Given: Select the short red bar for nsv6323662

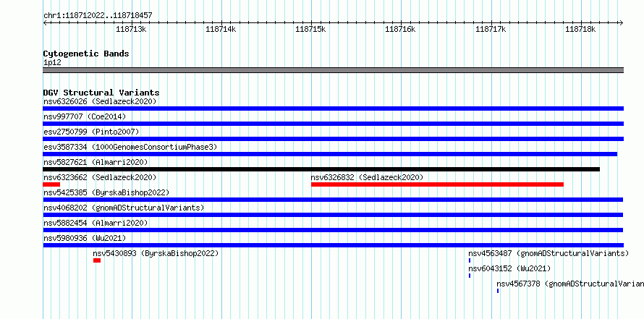Looking at the screenshot, I should 51,184.
